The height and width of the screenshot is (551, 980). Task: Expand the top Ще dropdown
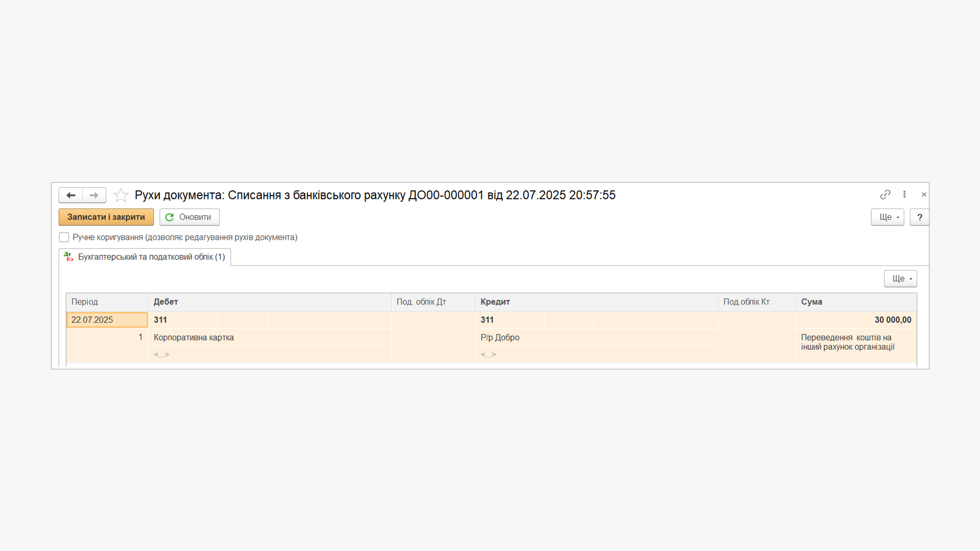point(887,217)
